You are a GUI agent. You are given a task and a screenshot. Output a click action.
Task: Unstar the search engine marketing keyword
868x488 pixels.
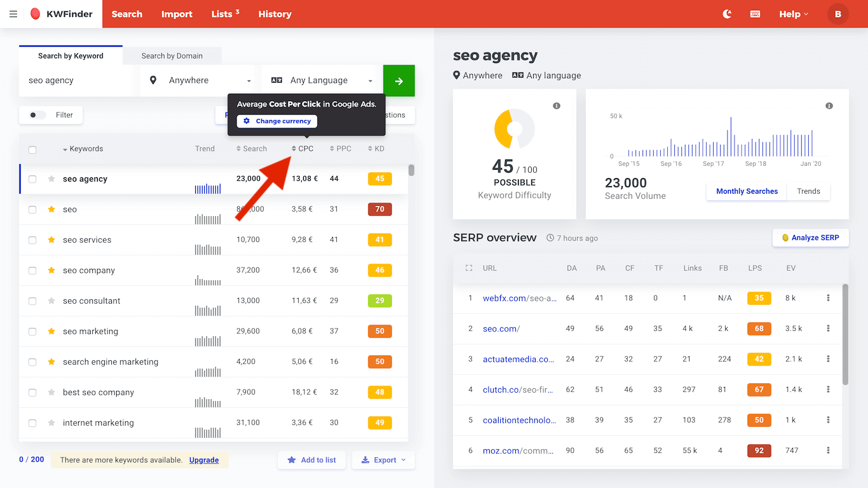coord(51,362)
